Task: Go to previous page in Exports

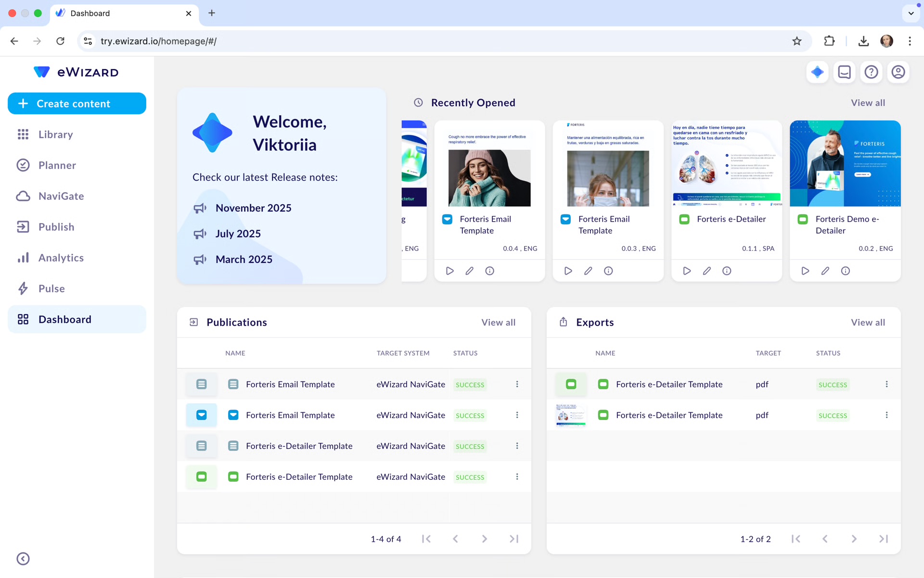Action: pyautogui.click(x=825, y=539)
